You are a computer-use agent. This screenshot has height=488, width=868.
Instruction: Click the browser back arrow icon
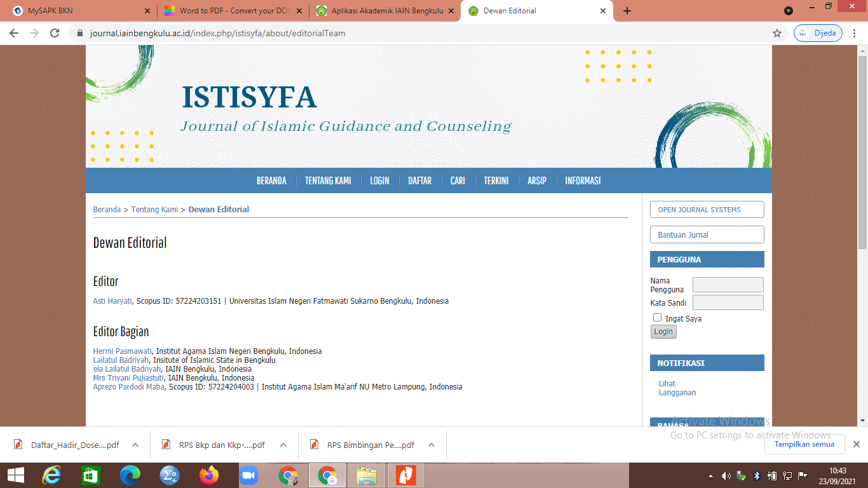click(14, 33)
